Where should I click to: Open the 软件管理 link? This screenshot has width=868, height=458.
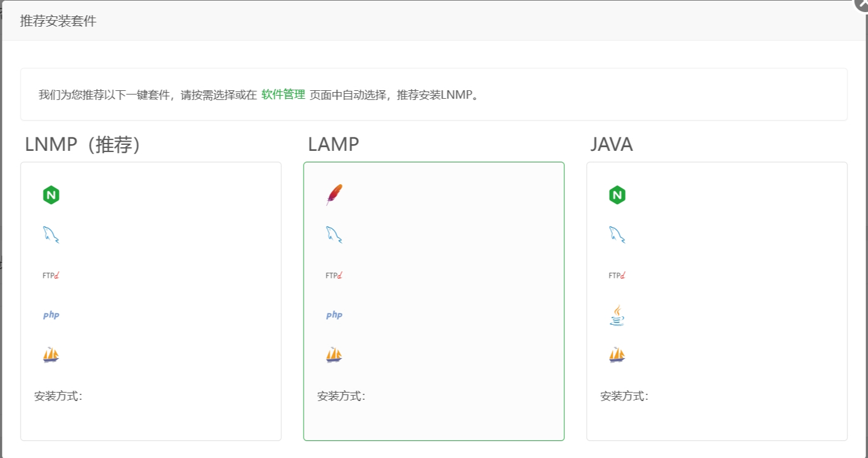click(283, 95)
